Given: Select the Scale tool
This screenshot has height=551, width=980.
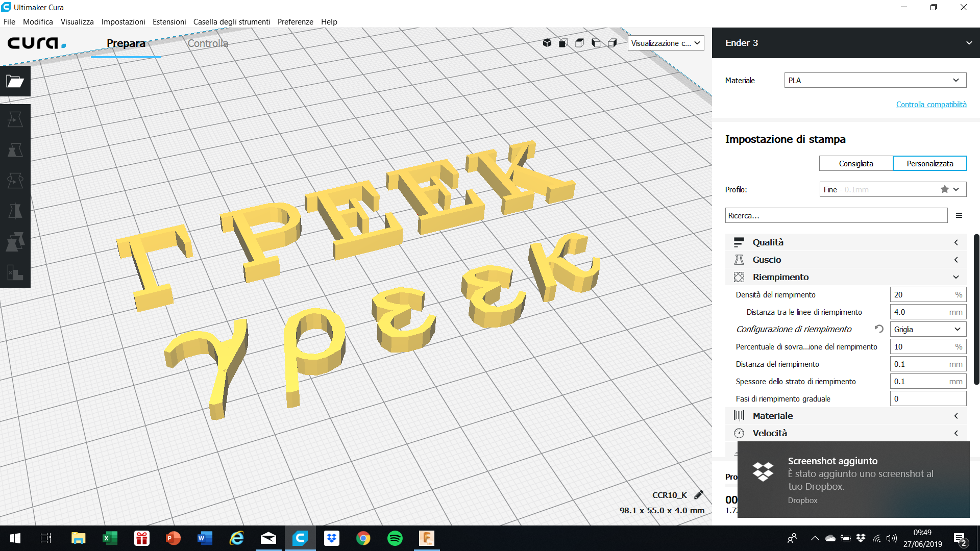Looking at the screenshot, I should coord(15,150).
